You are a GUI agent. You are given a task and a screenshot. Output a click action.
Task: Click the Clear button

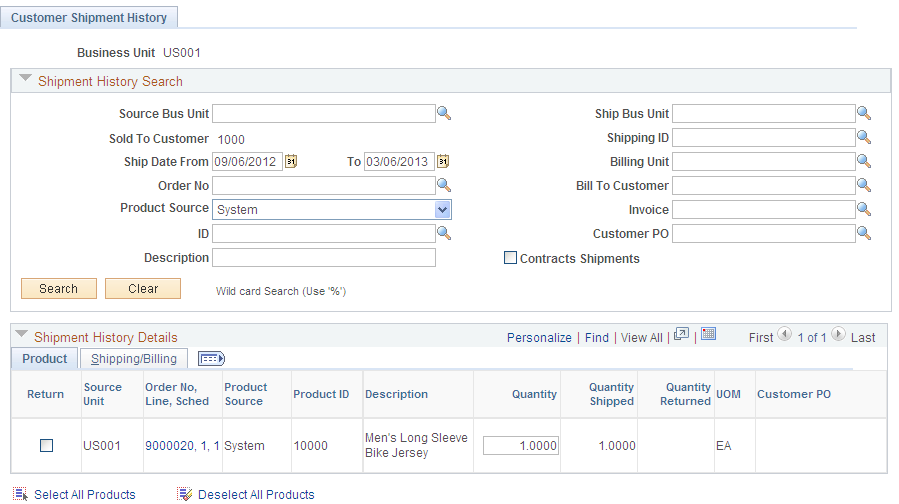143,288
